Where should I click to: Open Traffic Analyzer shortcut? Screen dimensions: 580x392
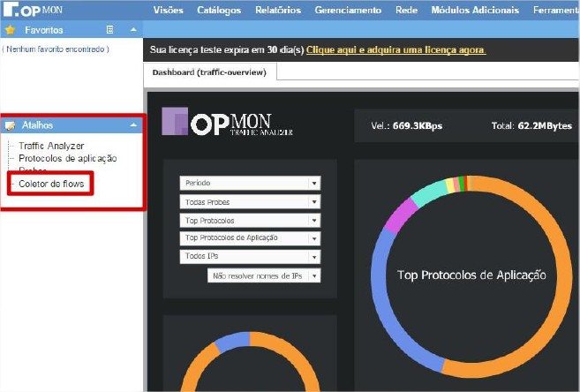51,146
